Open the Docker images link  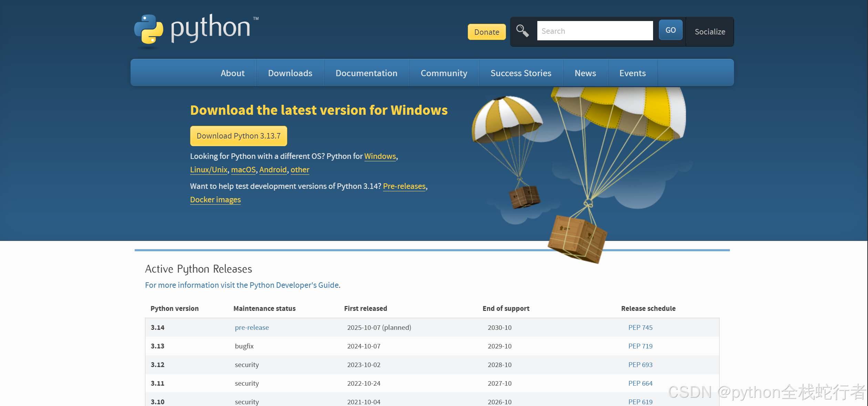(215, 200)
